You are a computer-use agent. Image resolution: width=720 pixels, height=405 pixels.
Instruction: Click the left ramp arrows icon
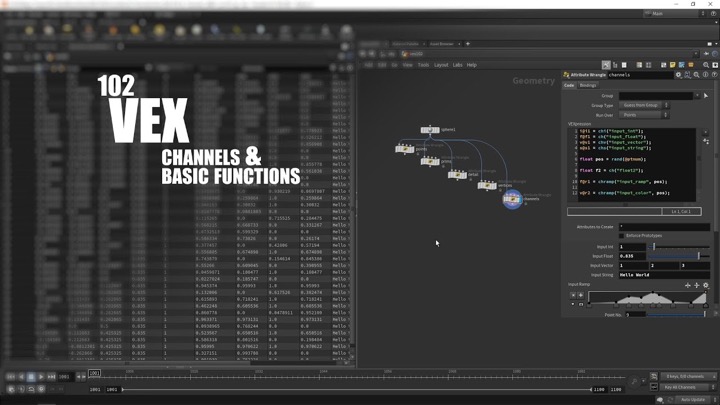tap(687, 286)
